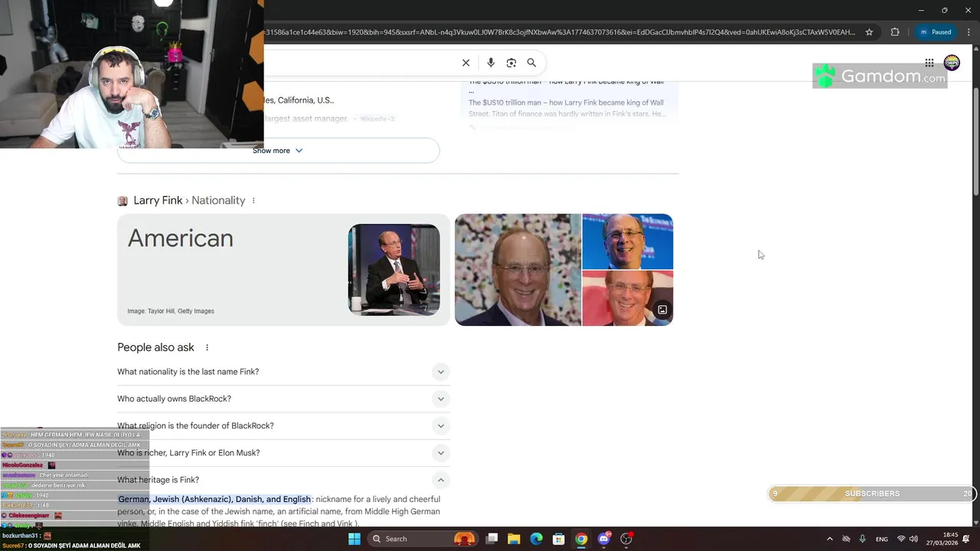Open the bottom-right Larry Fink photo with gallery icon
This screenshot has width=980, height=551.
(x=628, y=298)
